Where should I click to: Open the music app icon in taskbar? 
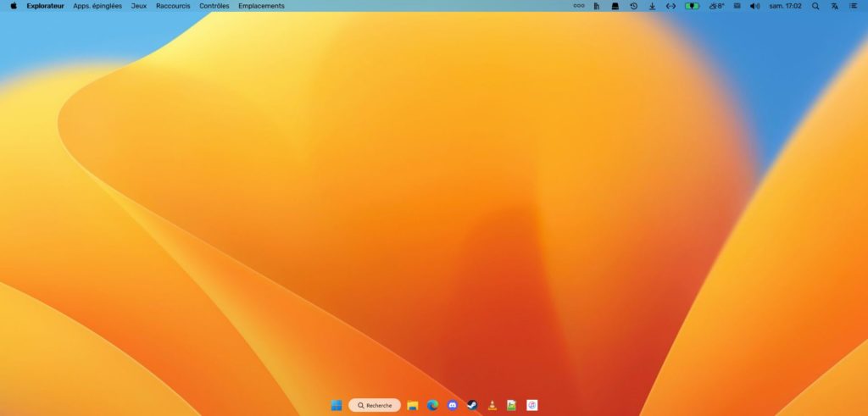pos(532,406)
